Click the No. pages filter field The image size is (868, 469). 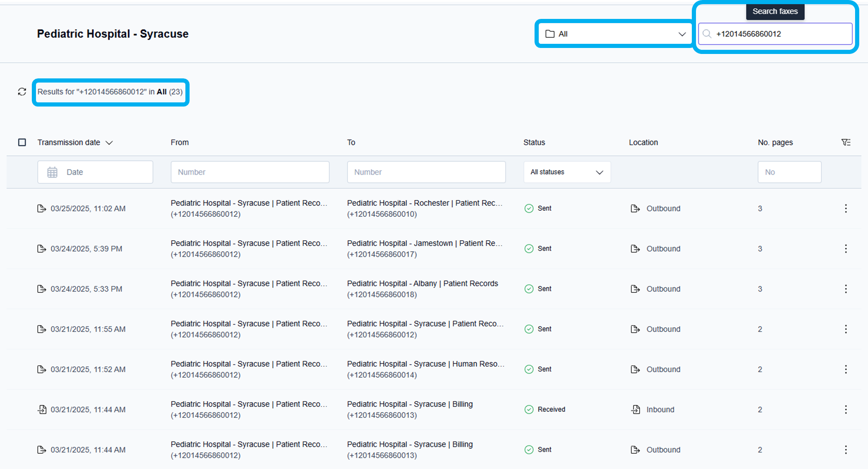point(789,172)
